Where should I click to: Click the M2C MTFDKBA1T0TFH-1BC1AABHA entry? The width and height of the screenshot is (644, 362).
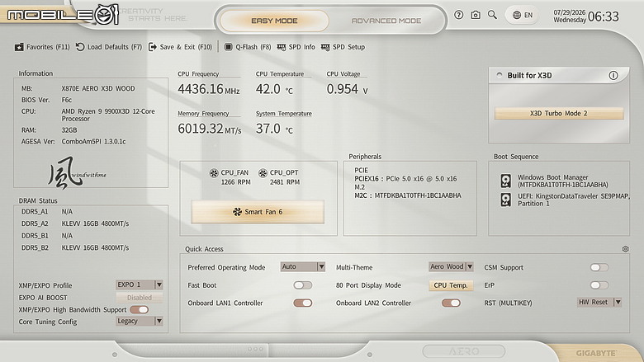click(408, 195)
